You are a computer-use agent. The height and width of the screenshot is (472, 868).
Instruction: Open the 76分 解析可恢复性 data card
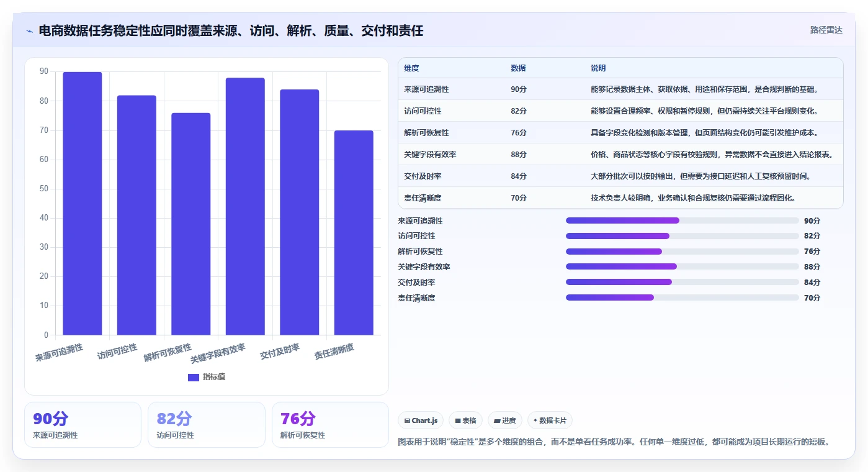pyautogui.click(x=330, y=425)
